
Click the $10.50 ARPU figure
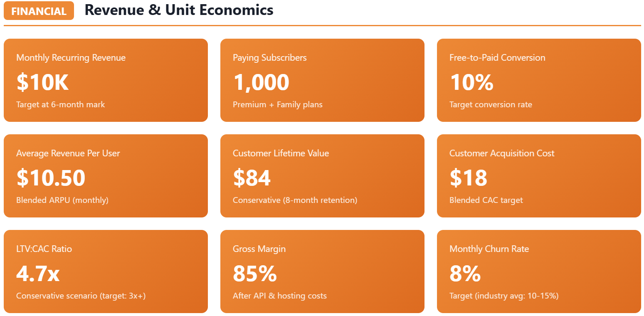(51, 178)
